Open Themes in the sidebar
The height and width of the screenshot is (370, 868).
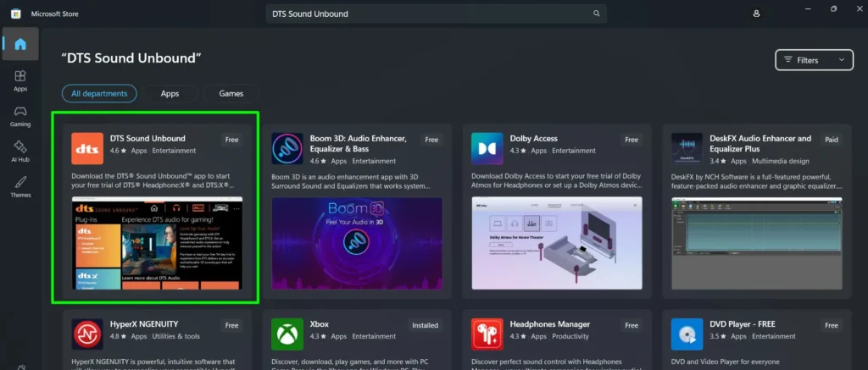pos(20,186)
